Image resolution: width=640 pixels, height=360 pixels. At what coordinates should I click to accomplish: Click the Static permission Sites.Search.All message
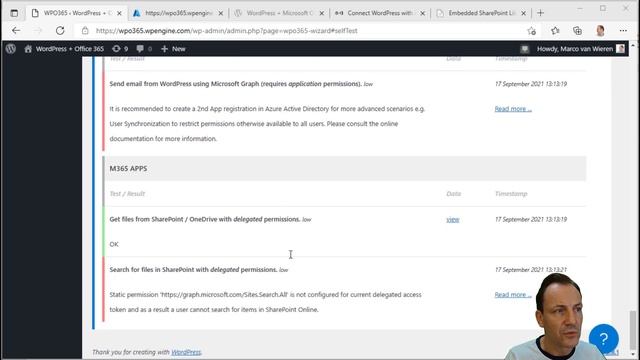click(265, 302)
